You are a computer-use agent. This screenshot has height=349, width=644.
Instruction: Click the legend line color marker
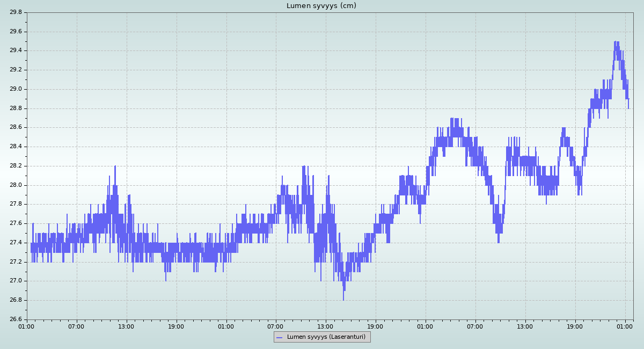pyautogui.click(x=279, y=337)
